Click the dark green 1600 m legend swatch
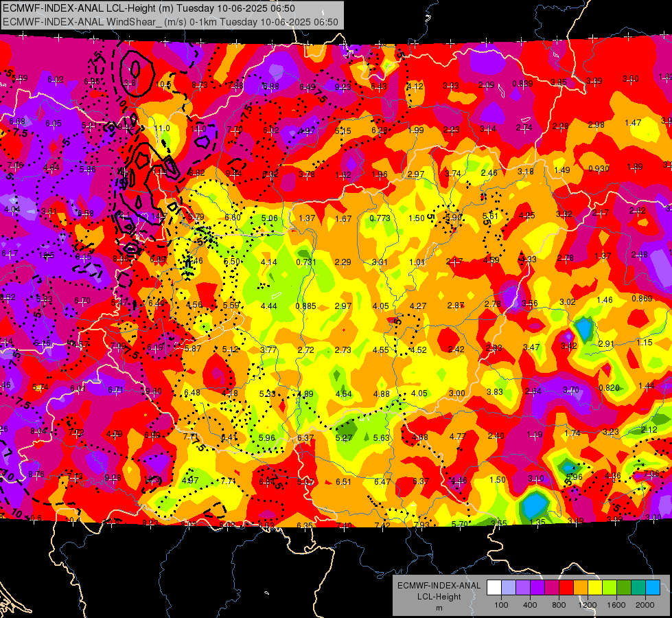672x618 pixels. (624, 588)
